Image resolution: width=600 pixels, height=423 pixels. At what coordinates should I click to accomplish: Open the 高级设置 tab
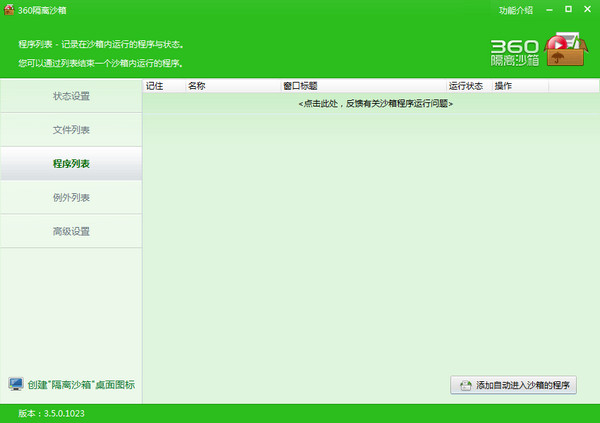pos(71,231)
